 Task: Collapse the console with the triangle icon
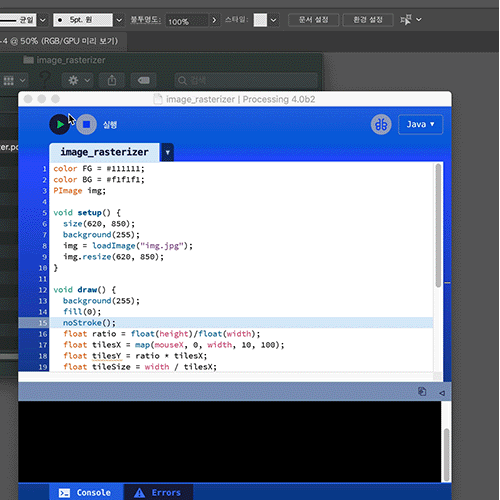[x=442, y=393]
